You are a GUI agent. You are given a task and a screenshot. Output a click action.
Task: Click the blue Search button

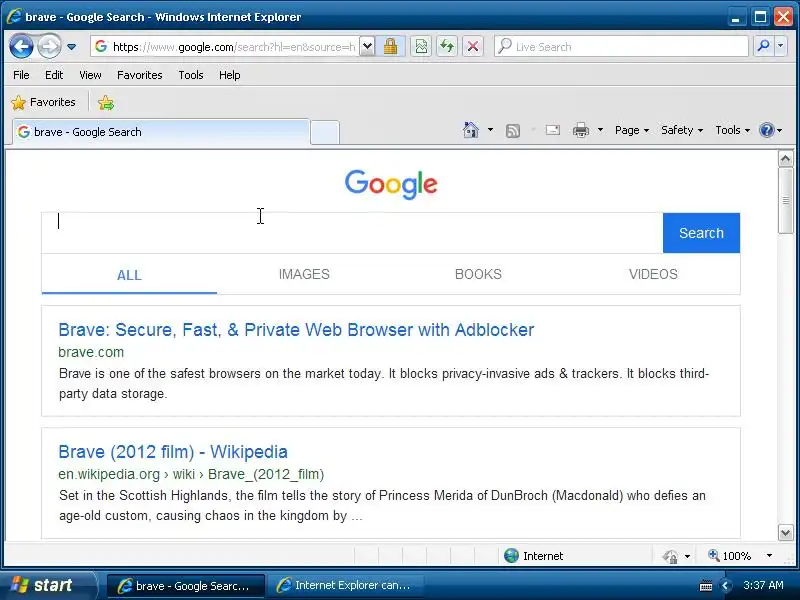(x=701, y=233)
